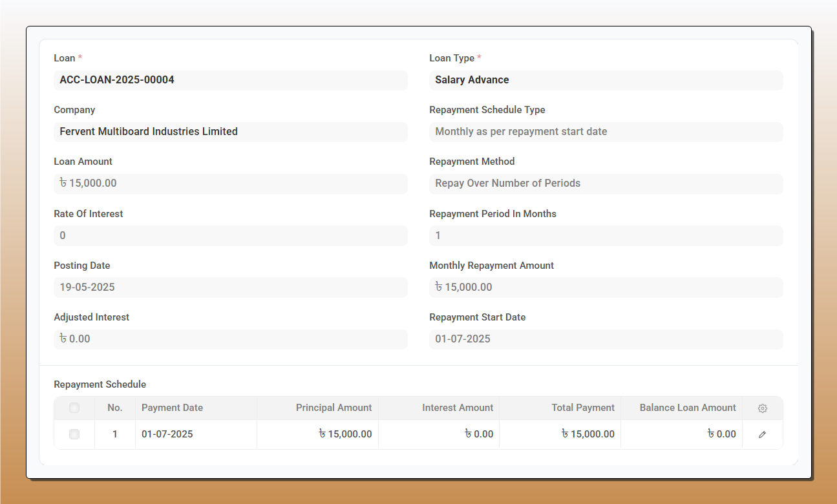Viewport: 837px width, 504px height.
Task: Open the Repayment Schedule Type field
Action: coord(606,132)
